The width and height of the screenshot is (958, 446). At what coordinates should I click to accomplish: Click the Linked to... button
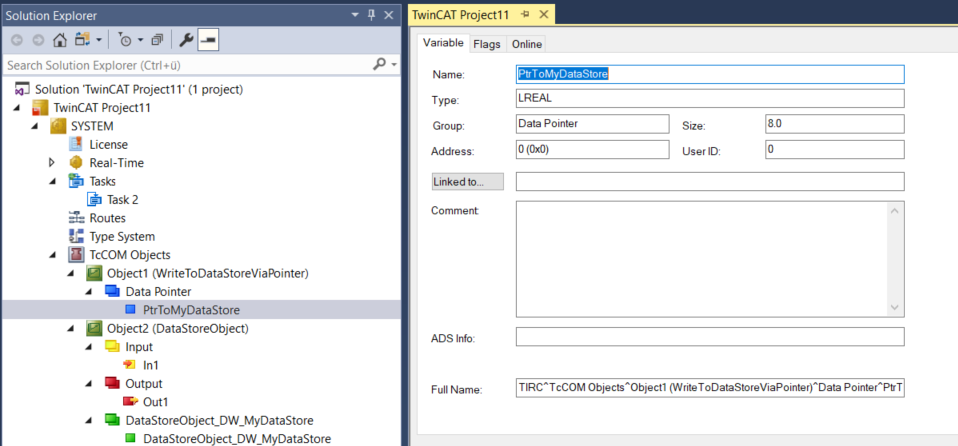[x=467, y=181]
